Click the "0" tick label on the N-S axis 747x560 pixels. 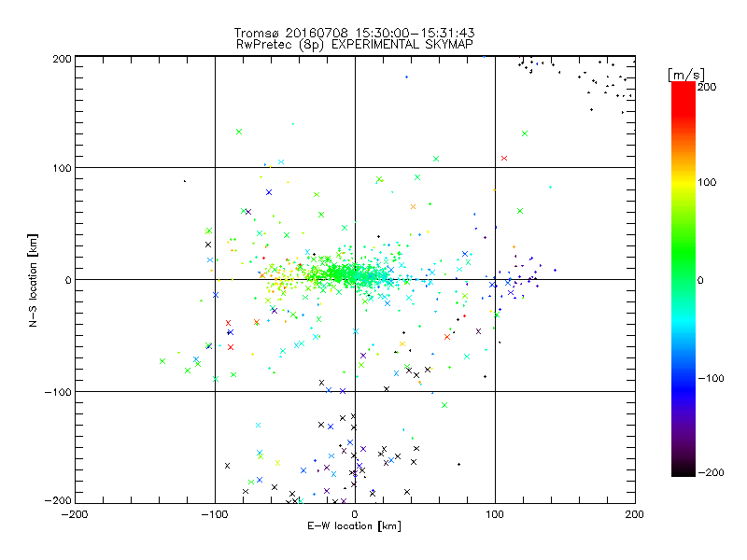pos(68,280)
